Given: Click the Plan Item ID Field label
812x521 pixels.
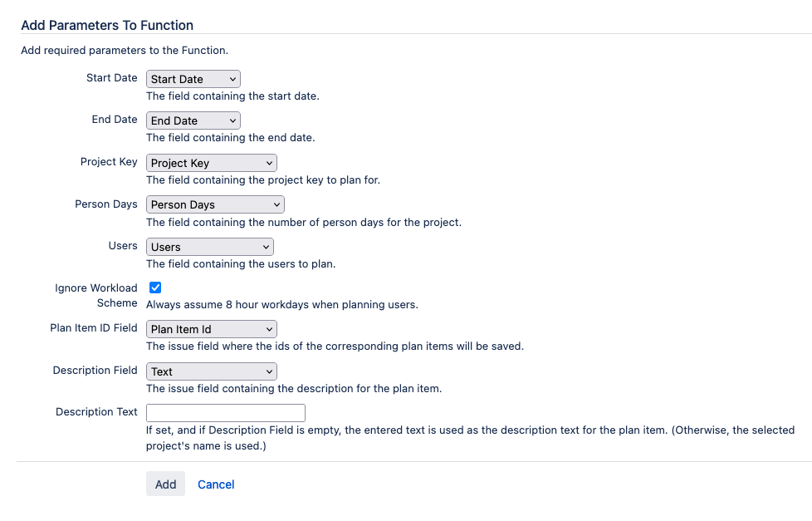Looking at the screenshot, I should (94, 327).
